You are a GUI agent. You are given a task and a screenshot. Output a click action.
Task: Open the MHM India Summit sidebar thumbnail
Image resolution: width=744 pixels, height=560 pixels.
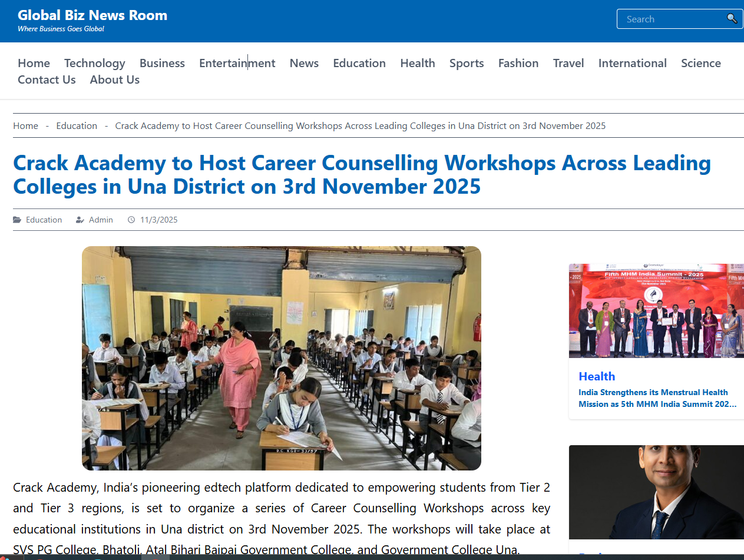[656, 310]
